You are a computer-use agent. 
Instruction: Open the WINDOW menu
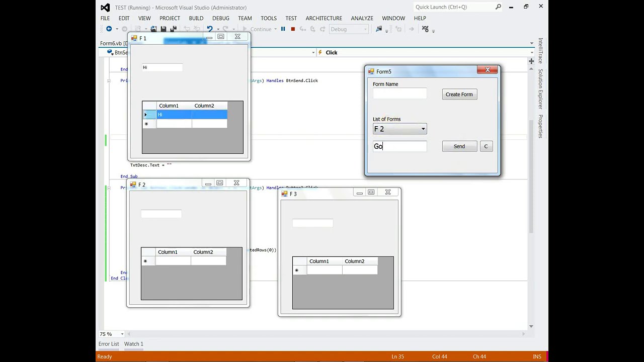(393, 18)
